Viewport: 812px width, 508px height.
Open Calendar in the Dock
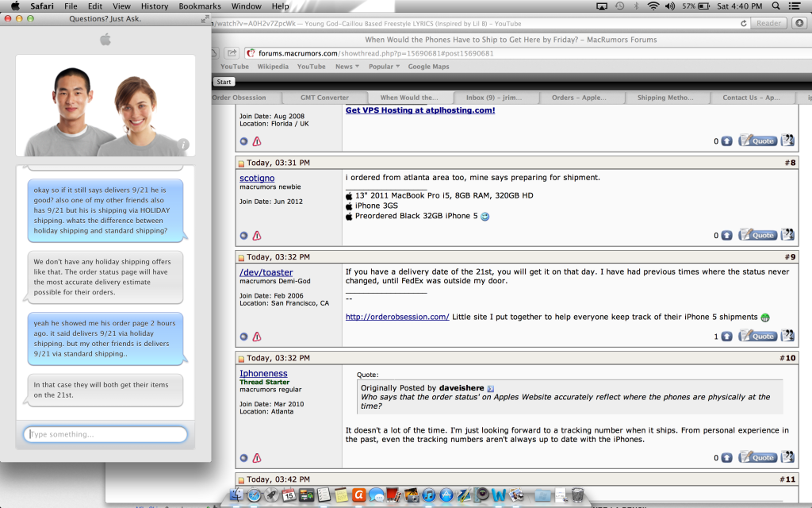(289, 495)
